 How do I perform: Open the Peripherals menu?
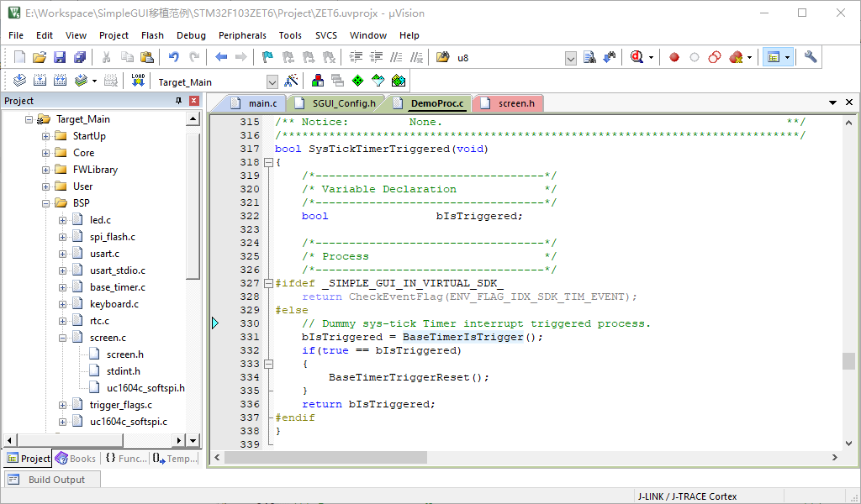click(242, 35)
